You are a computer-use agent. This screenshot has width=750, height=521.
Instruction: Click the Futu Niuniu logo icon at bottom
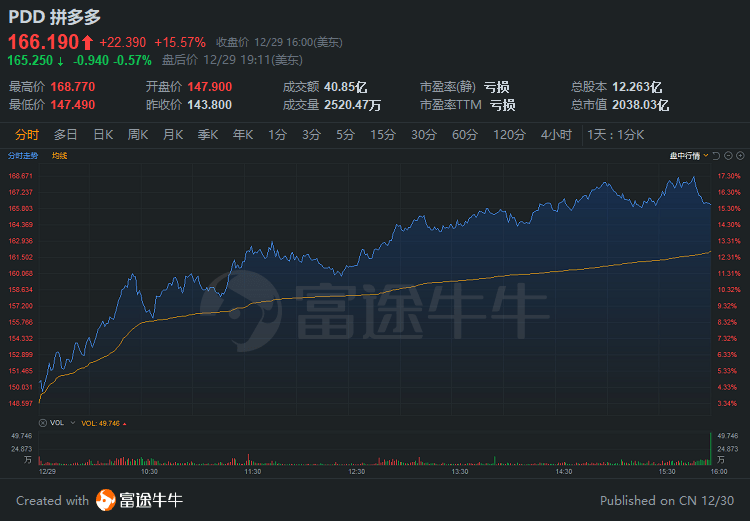click(105, 500)
